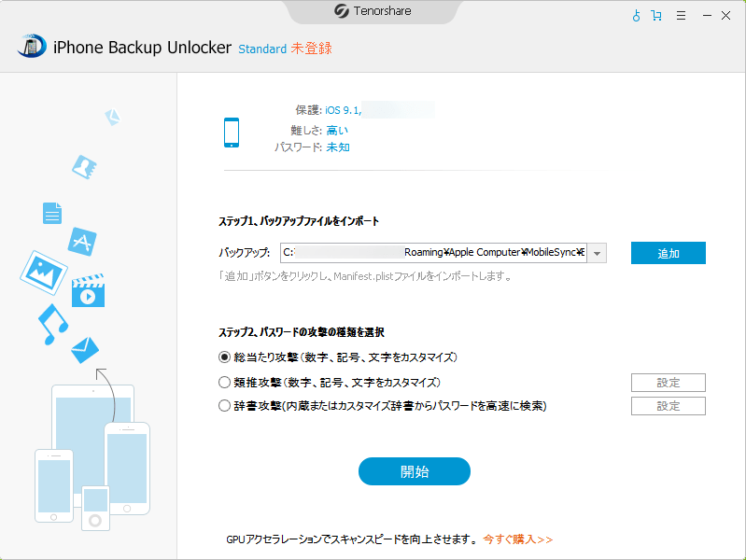Viewport: 746px width, 560px height.
Task: Open 設定 for 辞書攻撃
Action: pyautogui.click(x=668, y=406)
